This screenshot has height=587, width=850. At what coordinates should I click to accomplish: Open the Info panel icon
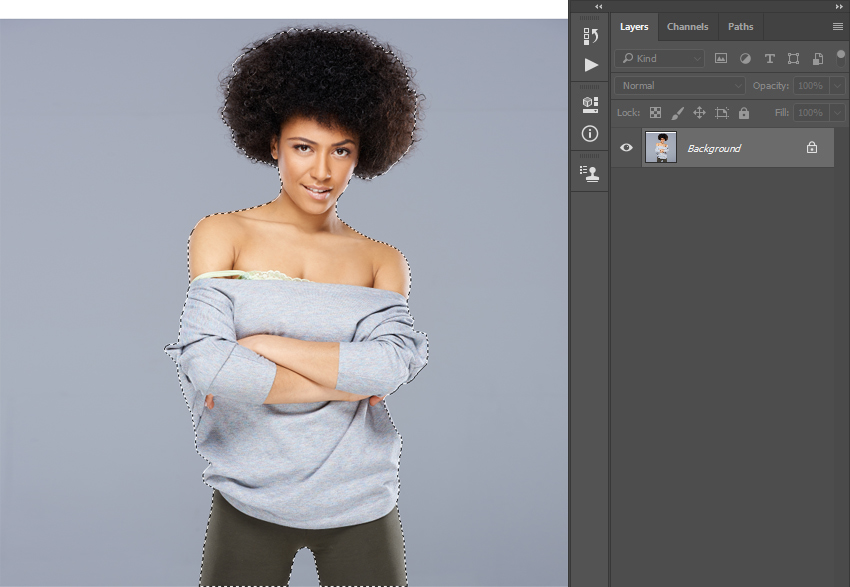click(590, 133)
